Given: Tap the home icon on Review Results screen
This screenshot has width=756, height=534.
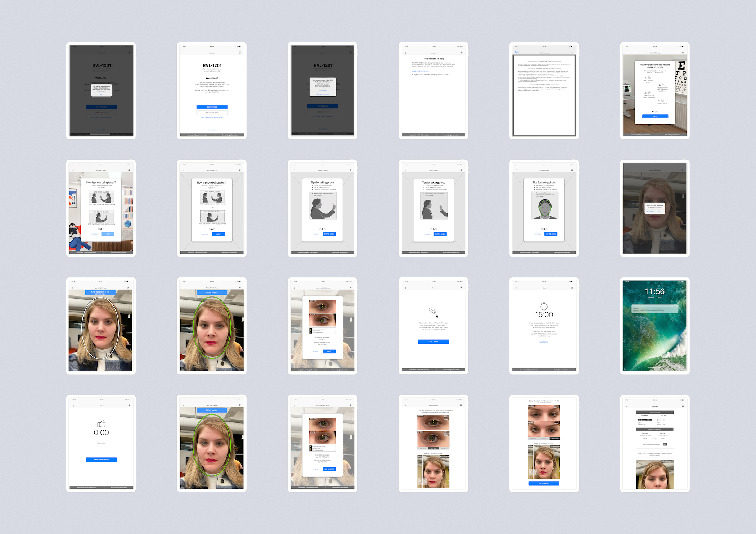Looking at the screenshot, I should coord(461,406).
